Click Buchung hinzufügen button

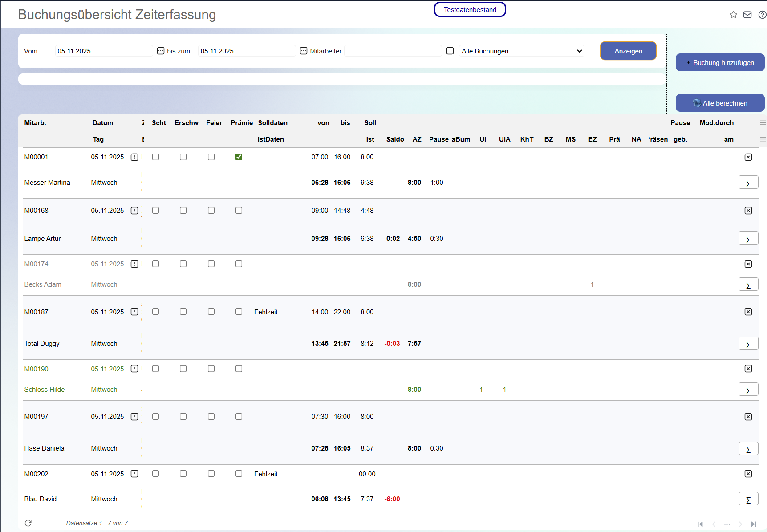(720, 63)
